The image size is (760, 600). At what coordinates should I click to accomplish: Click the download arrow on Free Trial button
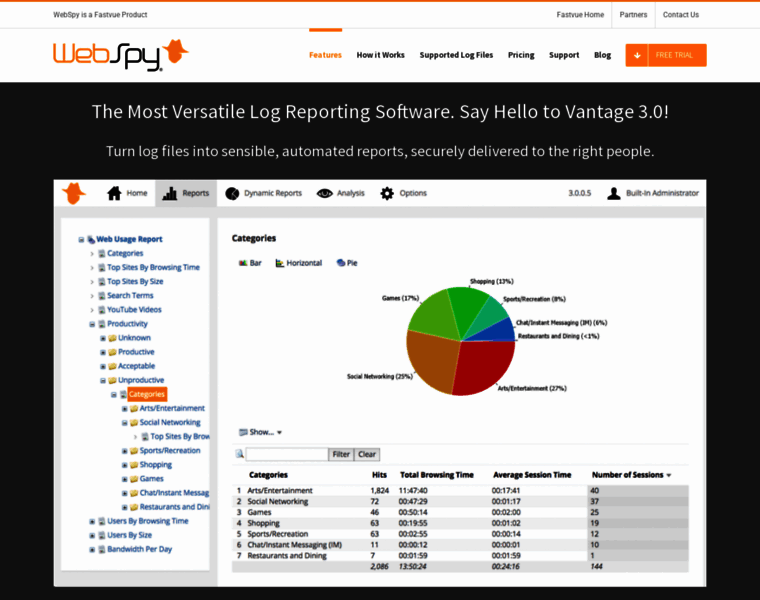[637, 55]
